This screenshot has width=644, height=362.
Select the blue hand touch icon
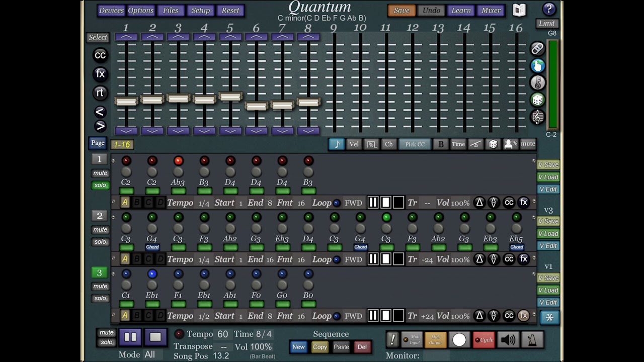(x=537, y=65)
